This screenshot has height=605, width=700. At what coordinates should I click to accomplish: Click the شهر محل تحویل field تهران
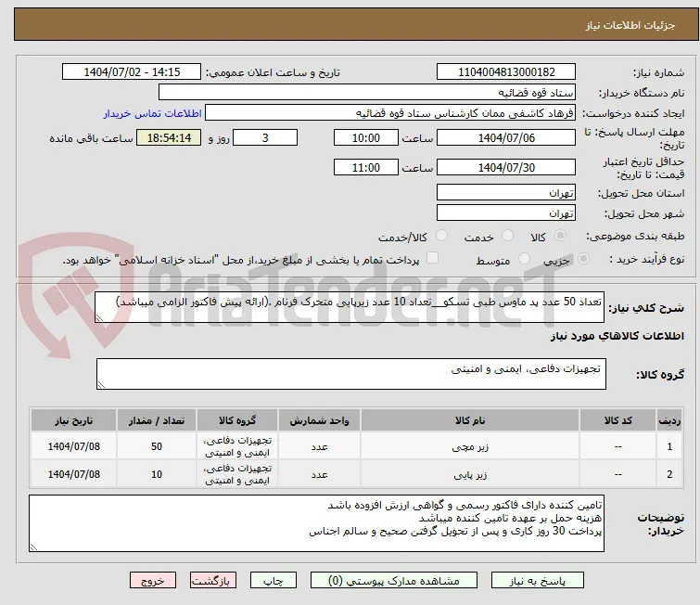506,212
